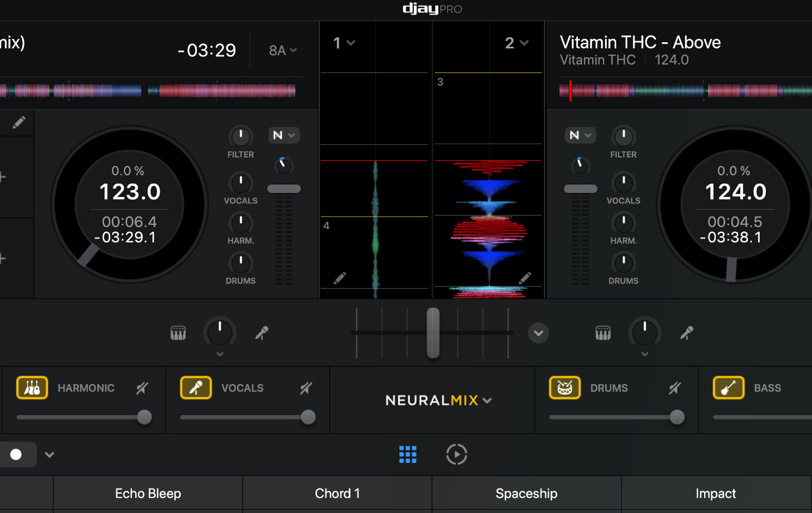Image resolution: width=812 pixels, height=513 pixels.
Task: Click the right deck microphone icon
Action: (x=687, y=333)
